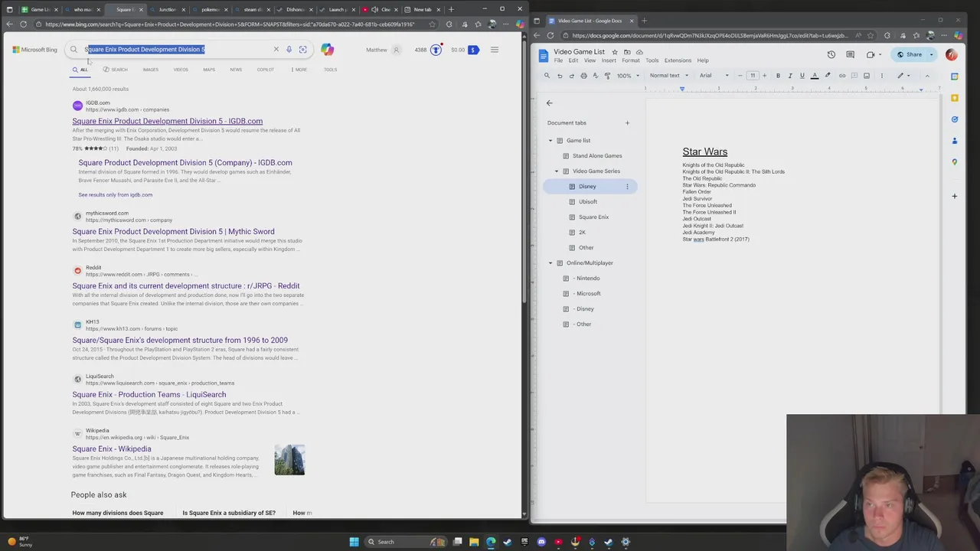Open IGDB Product Development Division 5 result
Viewport: 980px width, 551px height.
coord(168,121)
